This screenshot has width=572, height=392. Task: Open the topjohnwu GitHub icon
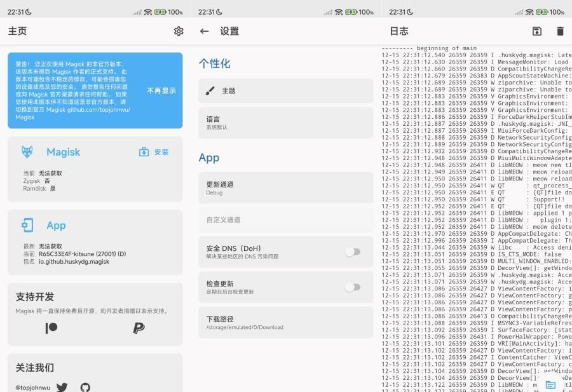85,387
